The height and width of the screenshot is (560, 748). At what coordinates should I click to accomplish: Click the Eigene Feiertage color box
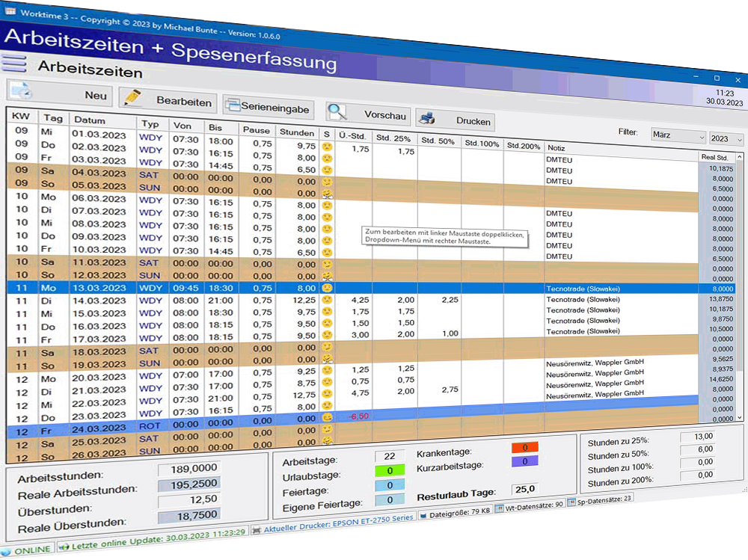click(390, 499)
